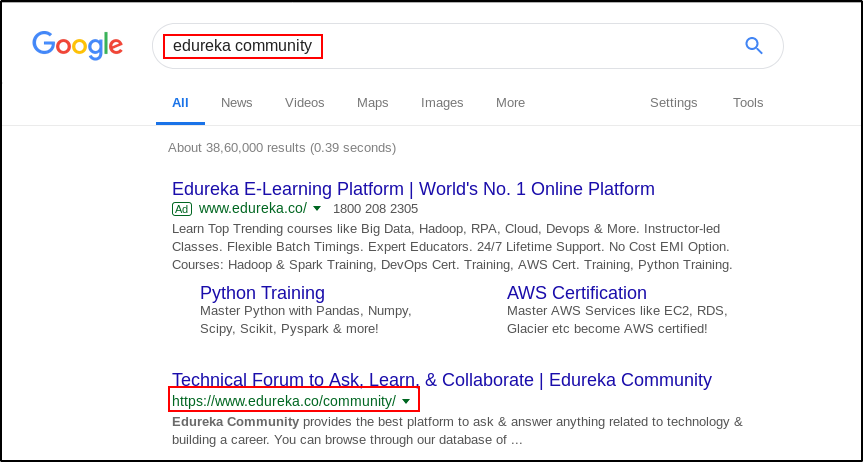
Task: Open the Python Training sitelink
Action: click(263, 292)
